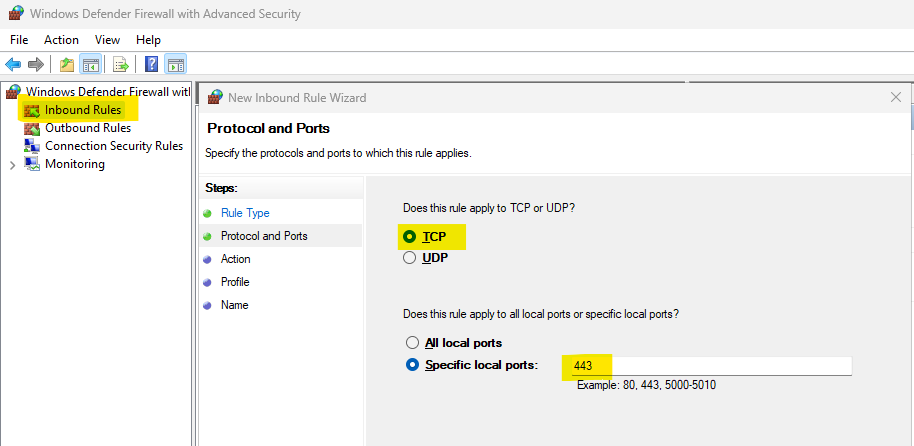Toggle Show/Hide Action Pane toolbar icon
The image size is (914, 446).
coord(175,65)
